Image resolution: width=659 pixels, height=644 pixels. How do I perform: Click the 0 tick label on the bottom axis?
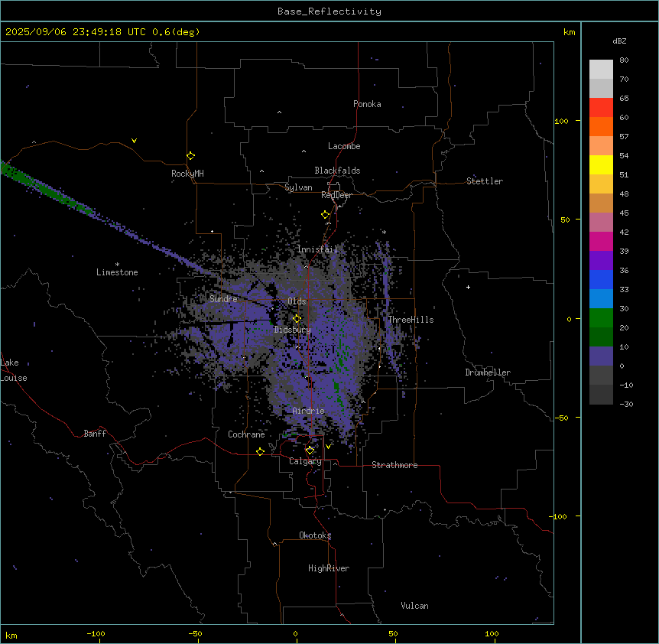(295, 633)
